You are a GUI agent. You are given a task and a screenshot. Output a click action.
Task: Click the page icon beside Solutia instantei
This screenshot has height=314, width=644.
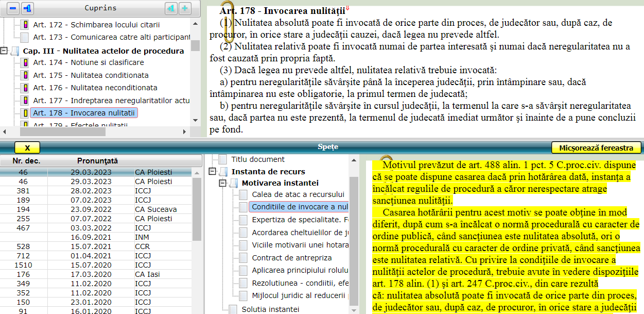[x=233, y=309]
